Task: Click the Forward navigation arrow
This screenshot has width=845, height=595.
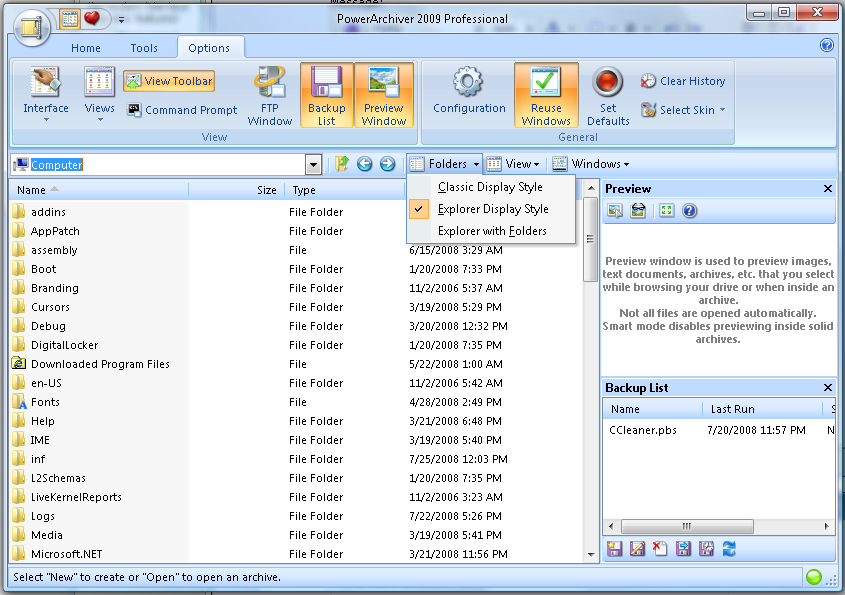Action: [387, 164]
